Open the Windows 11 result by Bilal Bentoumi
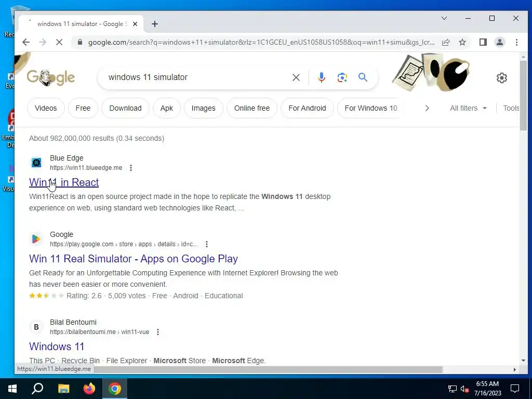 57,347
